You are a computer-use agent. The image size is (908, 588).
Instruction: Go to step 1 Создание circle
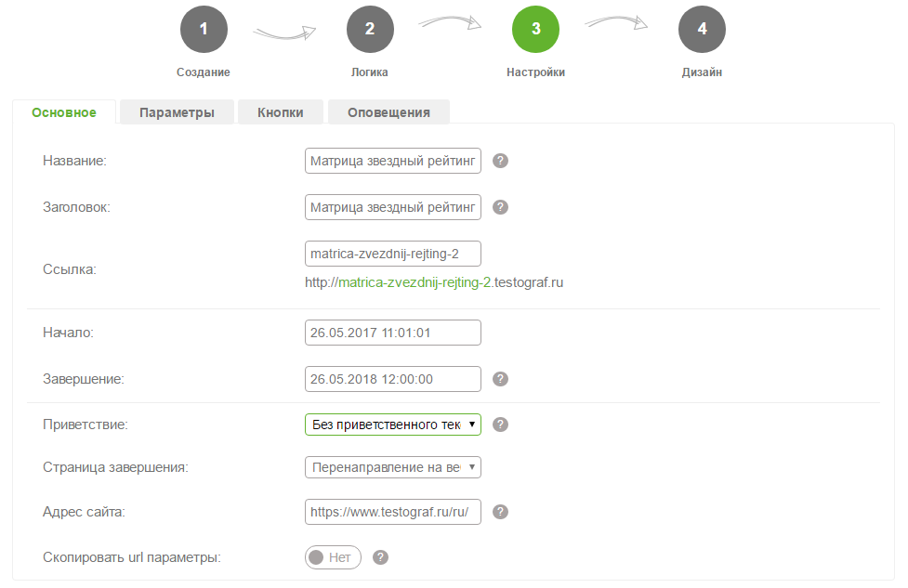(x=204, y=29)
